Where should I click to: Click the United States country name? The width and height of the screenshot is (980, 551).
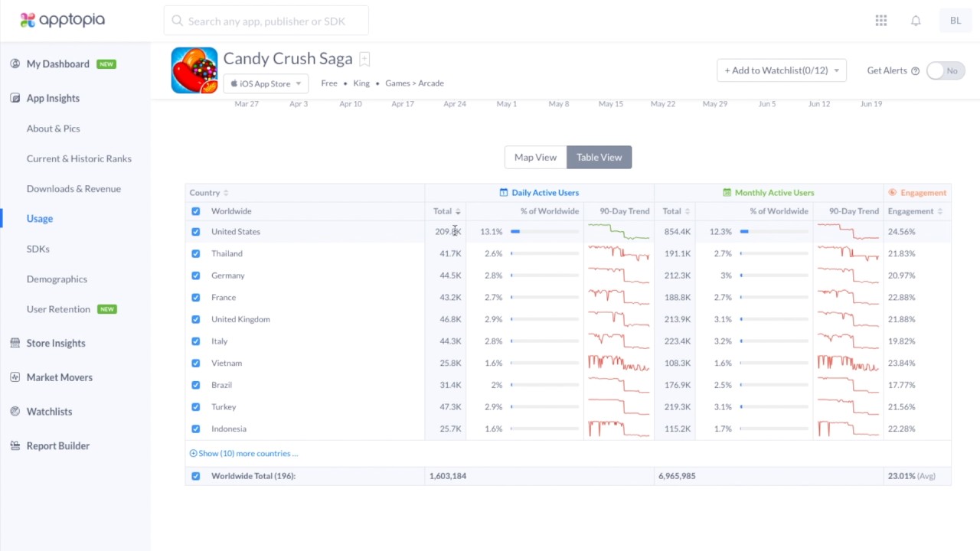[236, 231]
